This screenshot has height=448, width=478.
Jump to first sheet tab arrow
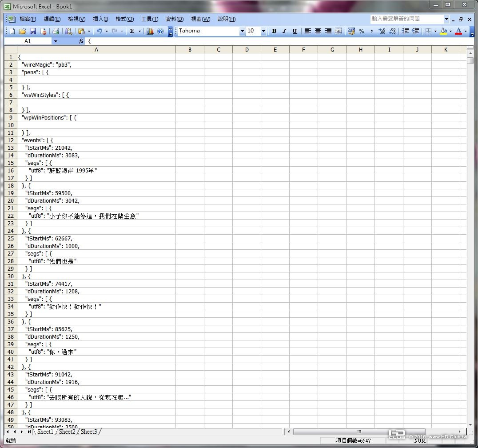pyautogui.click(x=7, y=432)
